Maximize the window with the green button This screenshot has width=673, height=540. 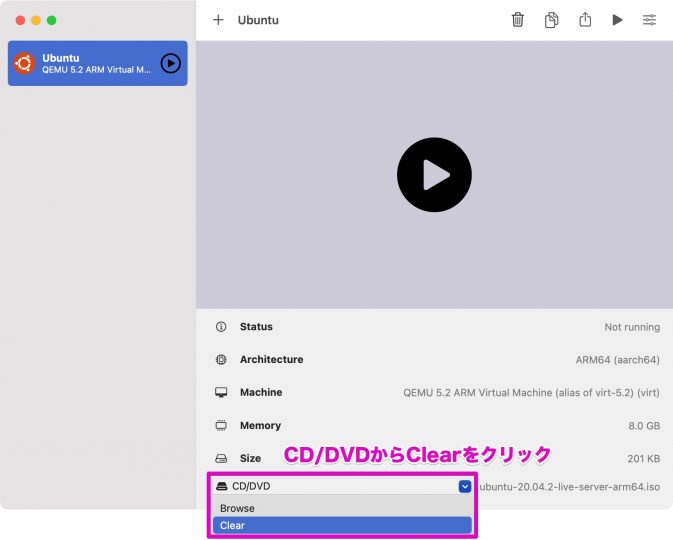pyautogui.click(x=52, y=20)
